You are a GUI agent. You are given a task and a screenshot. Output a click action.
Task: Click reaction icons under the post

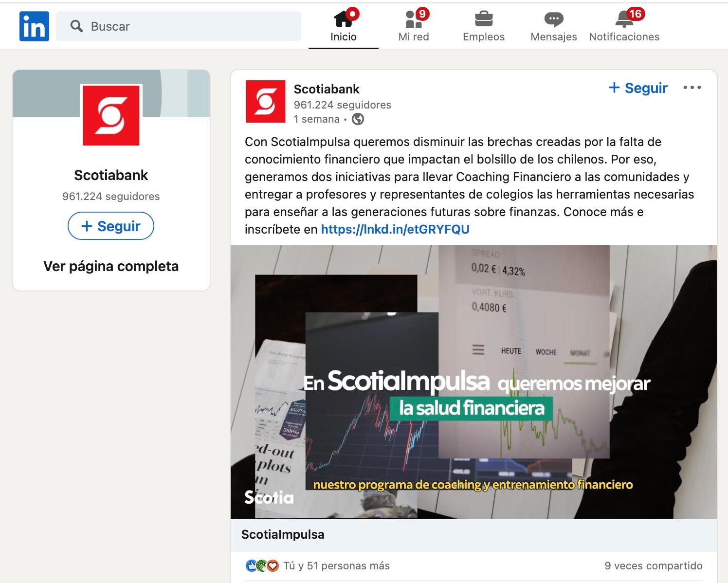point(262,565)
